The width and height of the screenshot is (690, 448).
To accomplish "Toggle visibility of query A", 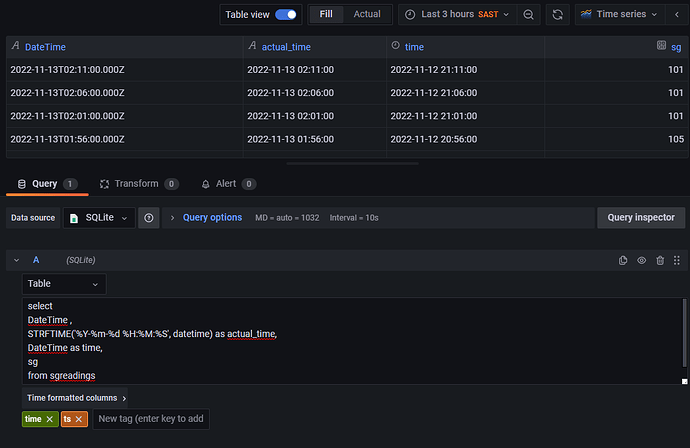I will [642, 261].
